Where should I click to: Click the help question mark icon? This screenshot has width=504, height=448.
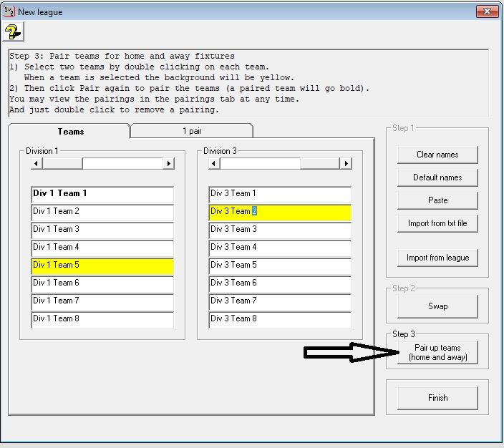click(x=13, y=31)
